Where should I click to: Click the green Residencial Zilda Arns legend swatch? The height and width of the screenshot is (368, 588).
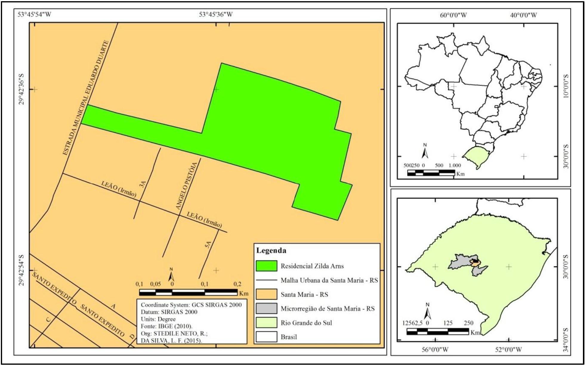pyautogui.click(x=266, y=266)
